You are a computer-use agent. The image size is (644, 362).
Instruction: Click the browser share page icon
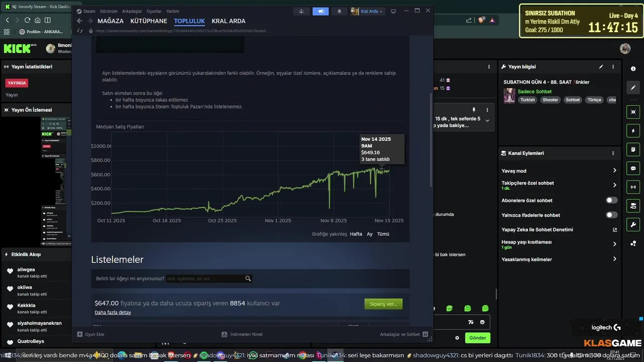469,20
